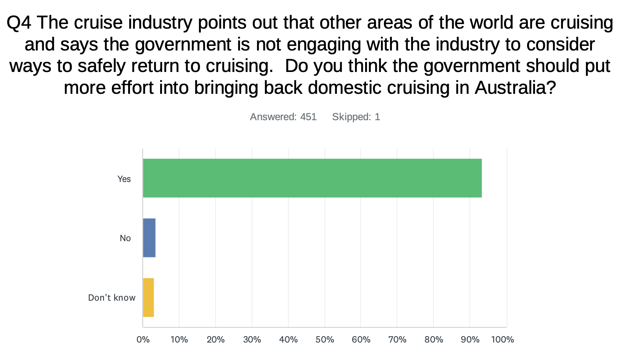Click the 50% axis tick label

(325, 340)
